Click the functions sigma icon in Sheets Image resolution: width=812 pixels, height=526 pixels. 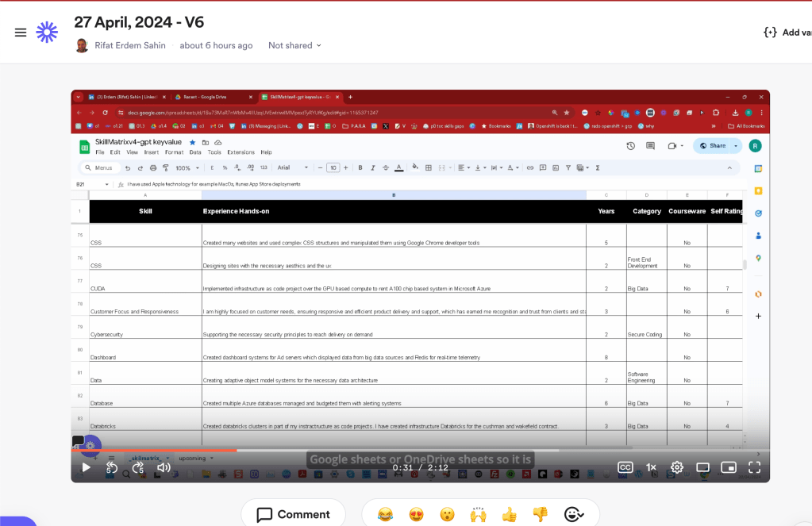(598, 167)
